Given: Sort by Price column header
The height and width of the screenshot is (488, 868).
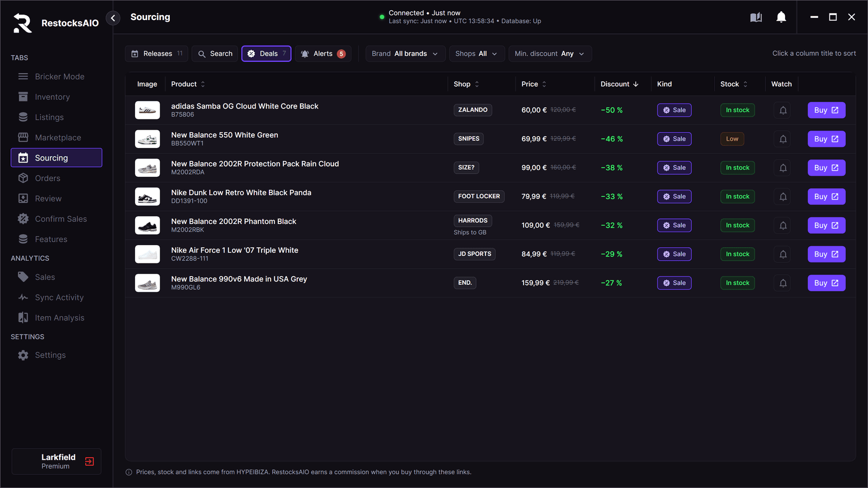Looking at the screenshot, I should tap(534, 84).
